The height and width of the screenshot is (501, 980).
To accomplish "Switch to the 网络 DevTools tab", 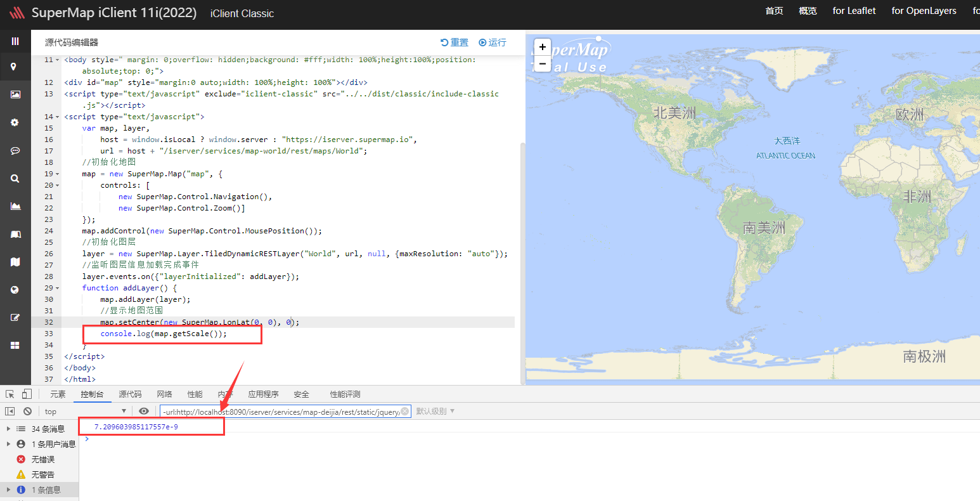I will pos(164,394).
